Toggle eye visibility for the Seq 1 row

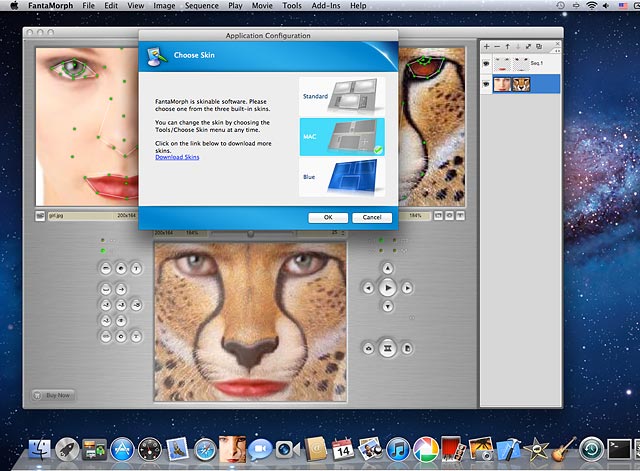pyautogui.click(x=486, y=64)
